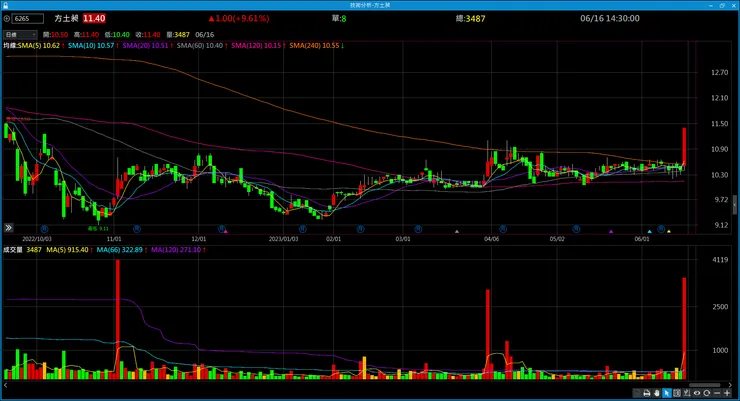Select the hand pan tool
740x401 pixels.
coord(656,393)
